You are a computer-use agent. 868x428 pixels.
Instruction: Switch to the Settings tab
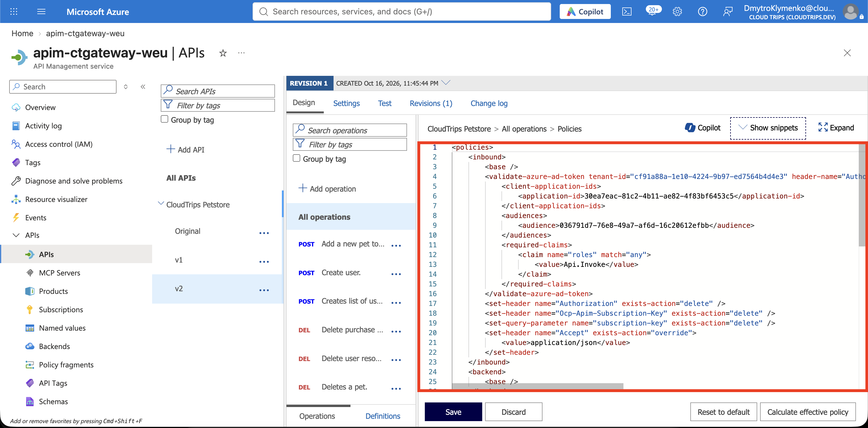point(346,103)
